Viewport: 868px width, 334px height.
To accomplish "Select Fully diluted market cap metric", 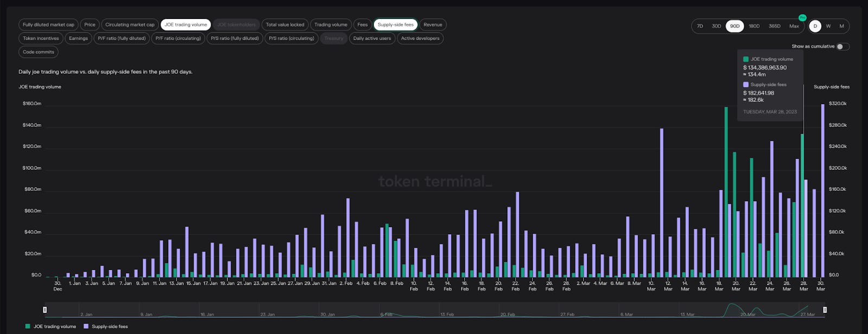I will 48,24.
